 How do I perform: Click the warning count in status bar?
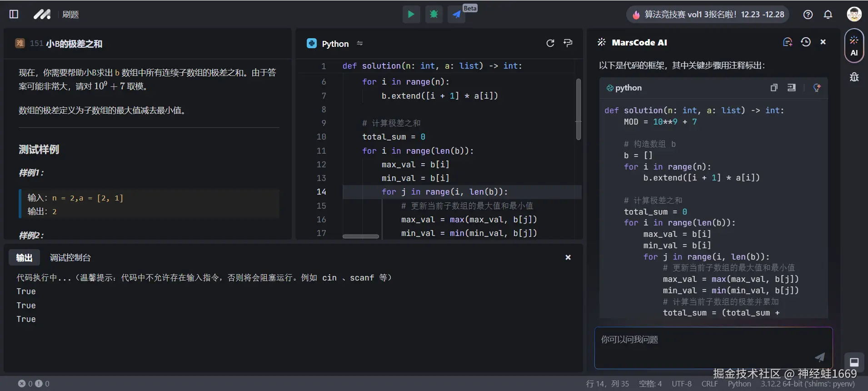[x=42, y=384]
